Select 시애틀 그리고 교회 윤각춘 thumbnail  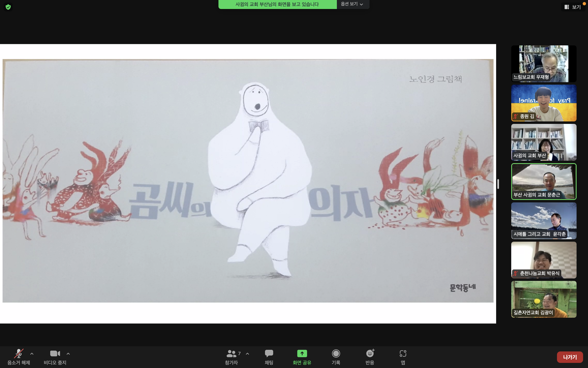point(544,221)
